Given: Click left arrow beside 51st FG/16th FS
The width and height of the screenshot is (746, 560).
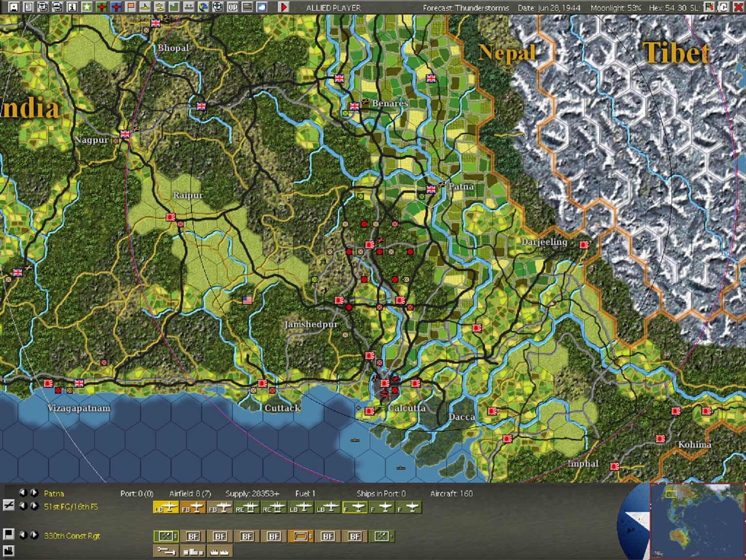Looking at the screenshot, I should [x=22, y=506].
